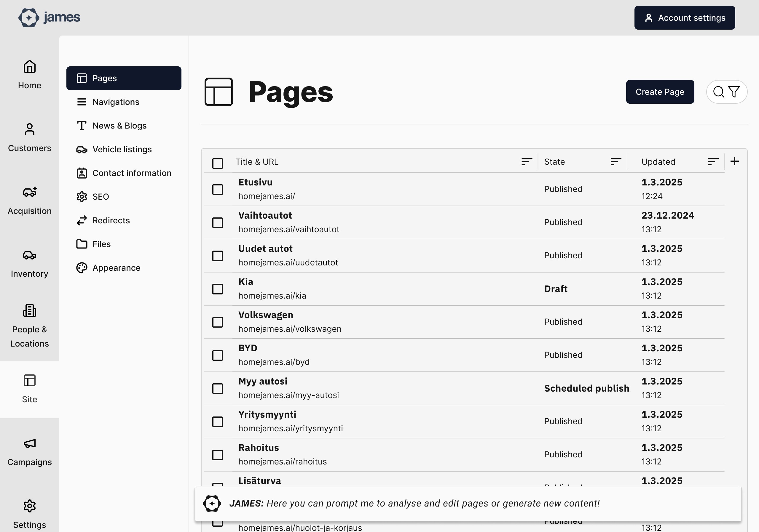The width and height of the screenshot is (759, 532).
Task: Click the 23.12.2024 updated date
Action: (x=667, y=216)
